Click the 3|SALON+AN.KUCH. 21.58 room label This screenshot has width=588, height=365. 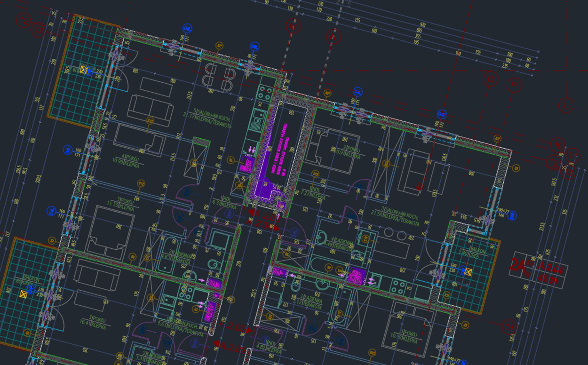(401, 217)
